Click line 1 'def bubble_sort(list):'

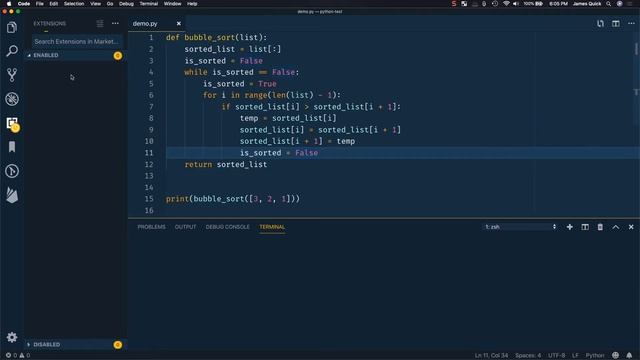tap(216, 38)
